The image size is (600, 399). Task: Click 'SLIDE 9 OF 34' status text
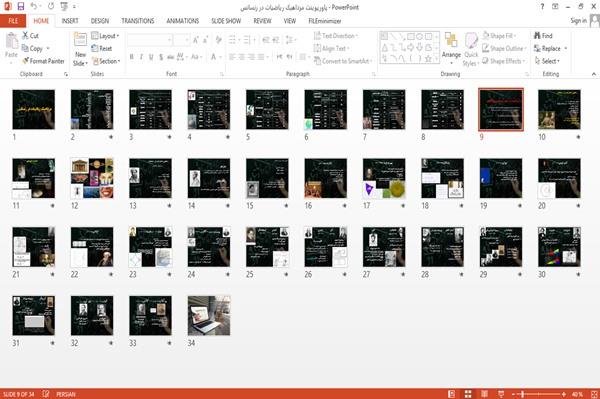(18, 394)
